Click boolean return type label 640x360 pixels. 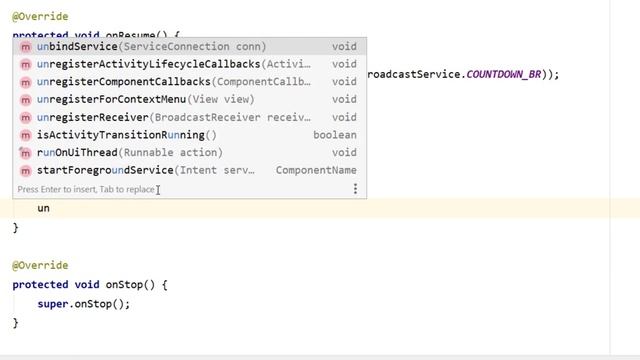335,135
